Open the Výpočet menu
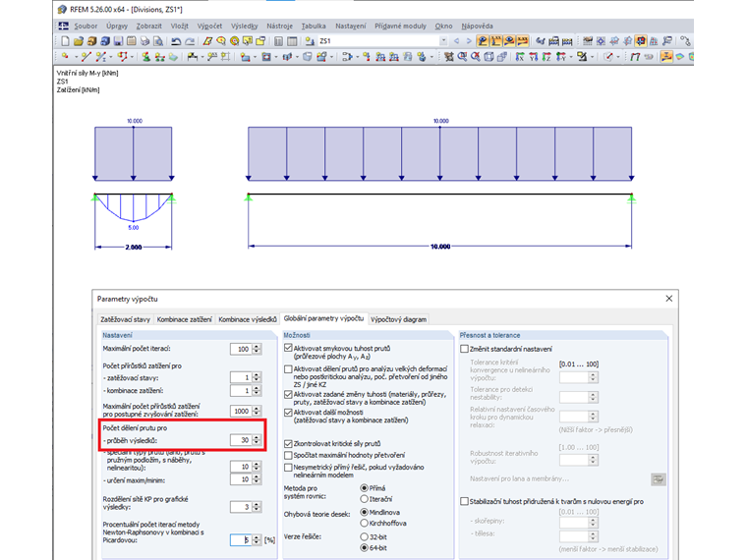This screenshot has height=560, width=747. [209, 26]
